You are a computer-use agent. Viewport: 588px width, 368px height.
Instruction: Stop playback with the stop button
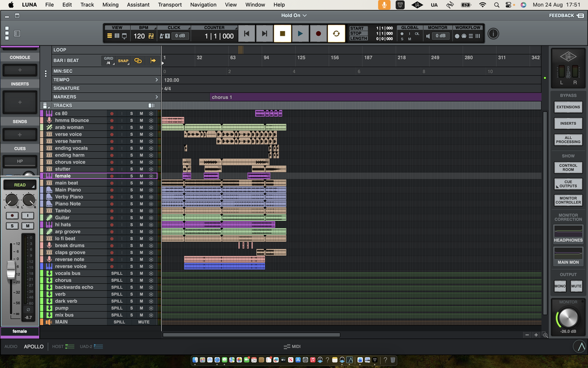pyautogui.click(x=283, y=34)
